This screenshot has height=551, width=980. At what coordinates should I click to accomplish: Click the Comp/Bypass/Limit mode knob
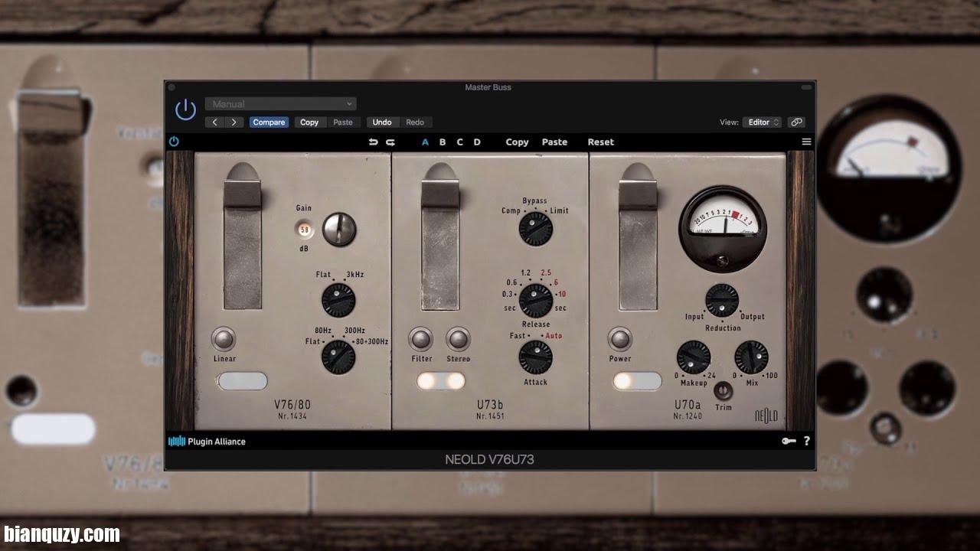[x=535, y=229]
